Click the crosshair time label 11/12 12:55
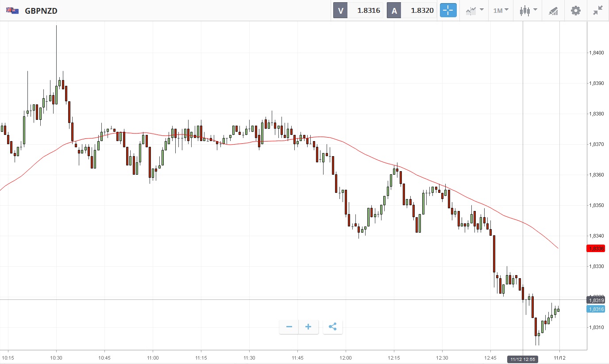The height and width of the screenshot is (364, 609). tap(522, 359)
